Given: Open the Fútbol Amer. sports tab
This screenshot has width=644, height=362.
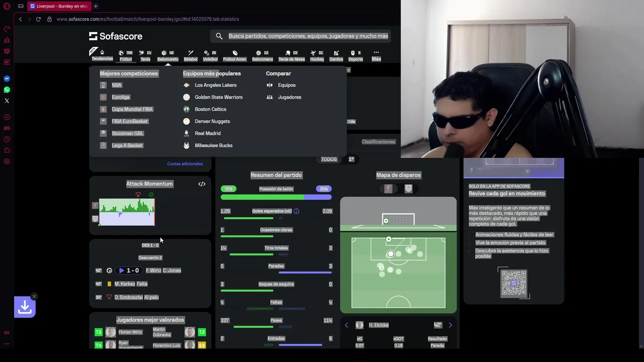Looking at the screenshot, I should click(235, 56).
